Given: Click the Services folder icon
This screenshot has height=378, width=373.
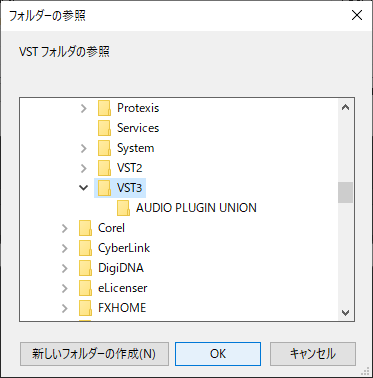Looking at the screenshot, I should (x=104, y=128).
